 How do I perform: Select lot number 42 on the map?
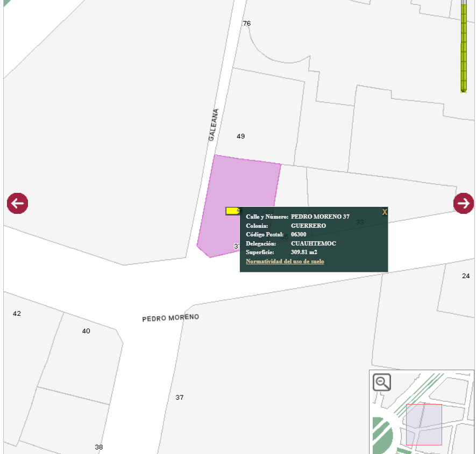[17, 314]
